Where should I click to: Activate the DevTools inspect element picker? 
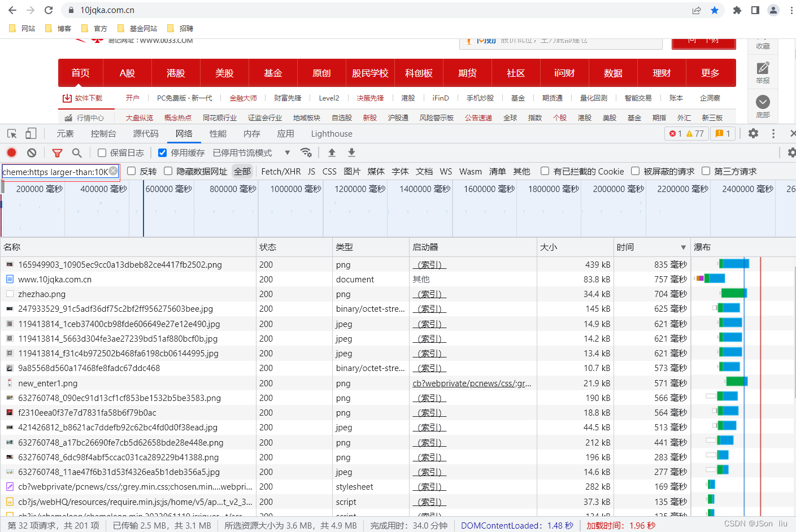[12, 134]
